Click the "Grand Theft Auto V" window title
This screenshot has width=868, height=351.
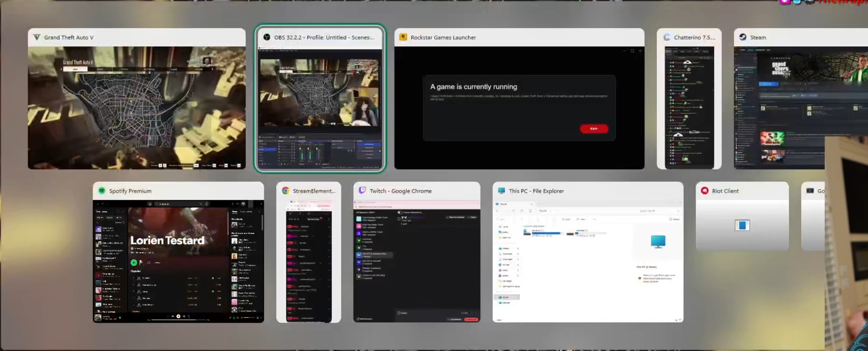tap(69, 37)
